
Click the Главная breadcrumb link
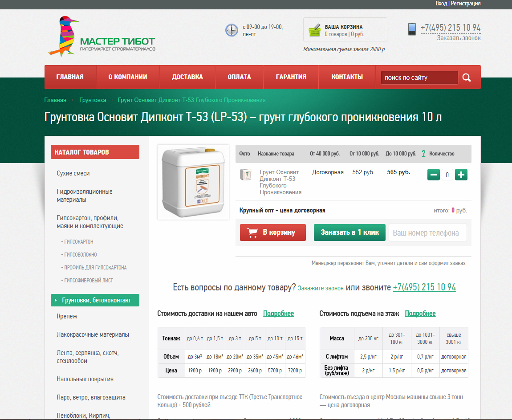55,100
